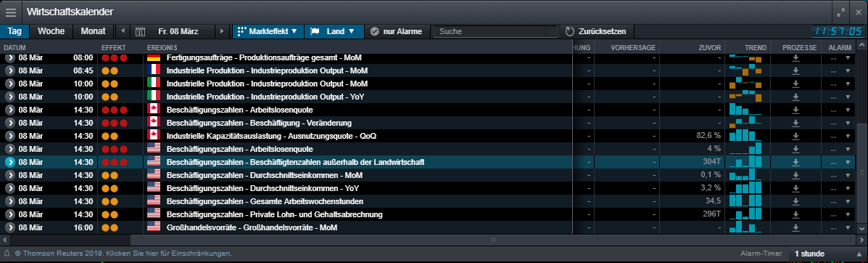Screen dimensions: 868x263
Task: Expand the highlighted Beschäftigtenzahlen außerhalb der Landwirtschaft row
Action: 10,162
